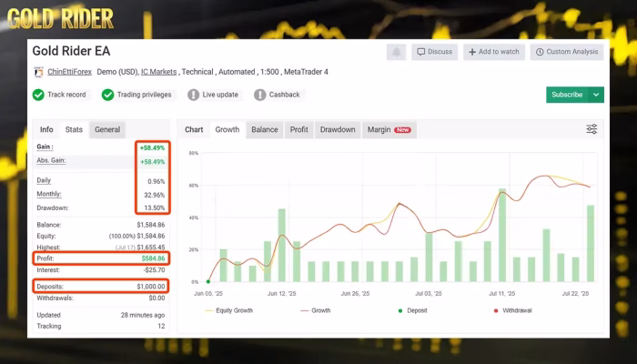Click the Monthly label
The height and width of the screenshot is (364, 637).
coord(49,194)
